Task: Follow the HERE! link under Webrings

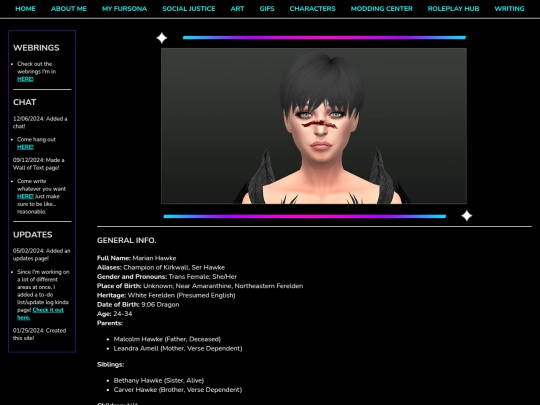Action: (25, 79)
